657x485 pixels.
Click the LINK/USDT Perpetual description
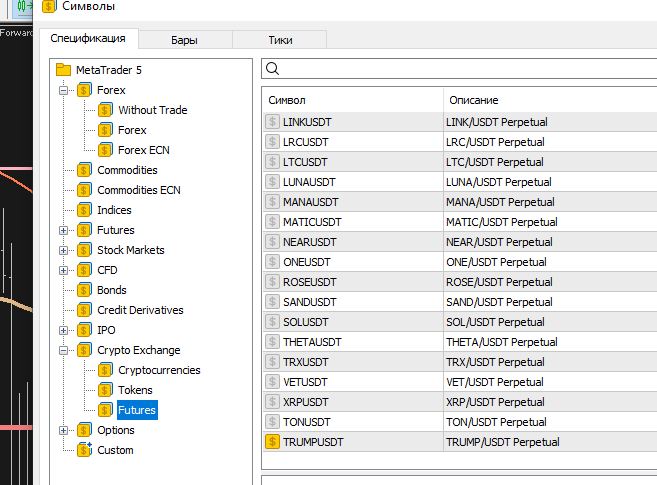(x=497, y=122)
